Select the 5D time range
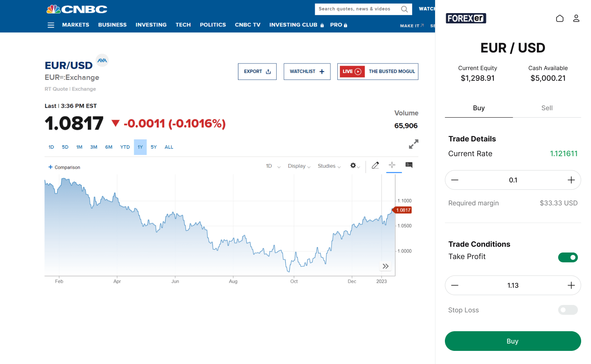The image size is (591, 364). pos(65,147)
